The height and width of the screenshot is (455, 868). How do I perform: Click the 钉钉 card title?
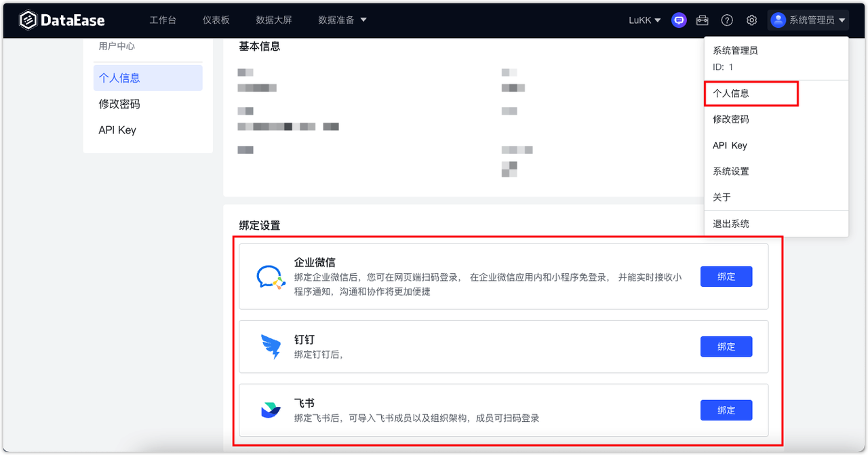(304, 339)
